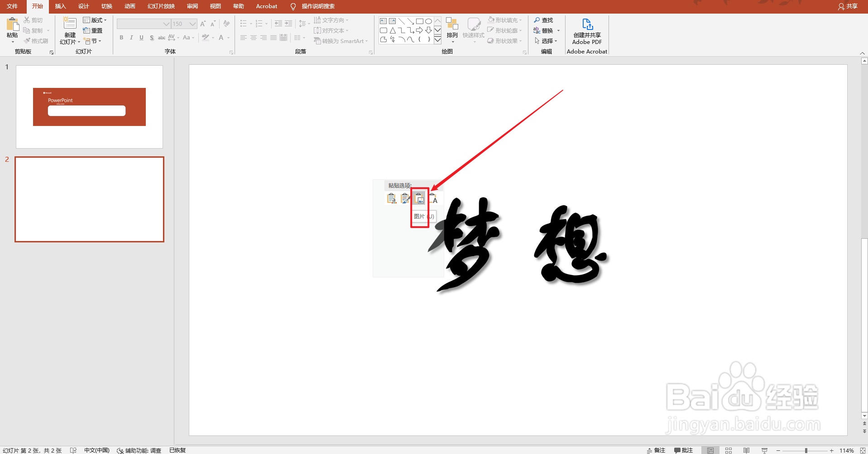Open the Review tab
The image size is (868, 454).
click(x=192, y=6)
